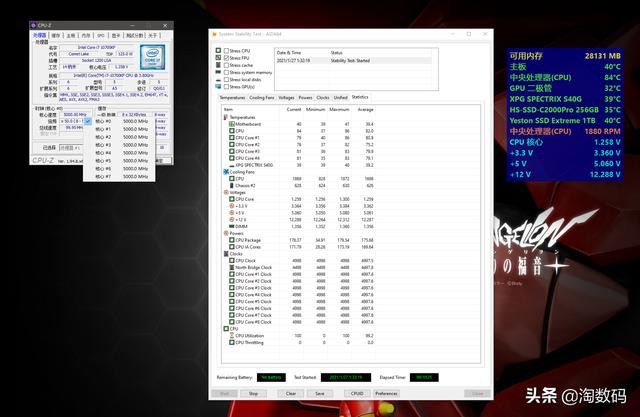Image resolution: width=640 pixels, height=417 pixels.
Task: Click the CPU Package power row icon
Action: click(x=232, y=240)
